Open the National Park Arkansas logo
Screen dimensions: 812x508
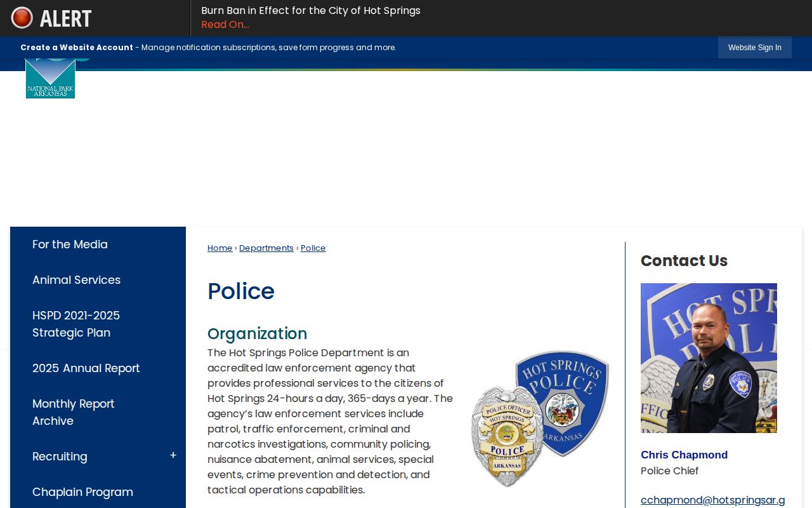click(51, 79)
